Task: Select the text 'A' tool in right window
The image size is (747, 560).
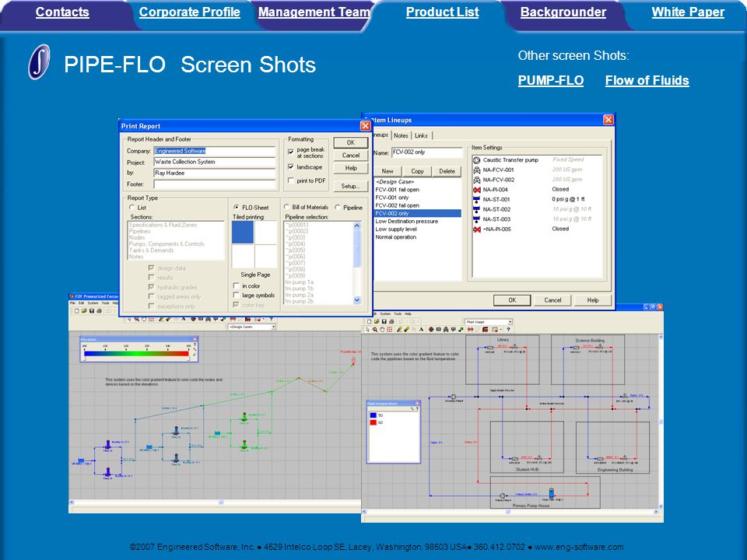Action: click(x=421, y=330)
